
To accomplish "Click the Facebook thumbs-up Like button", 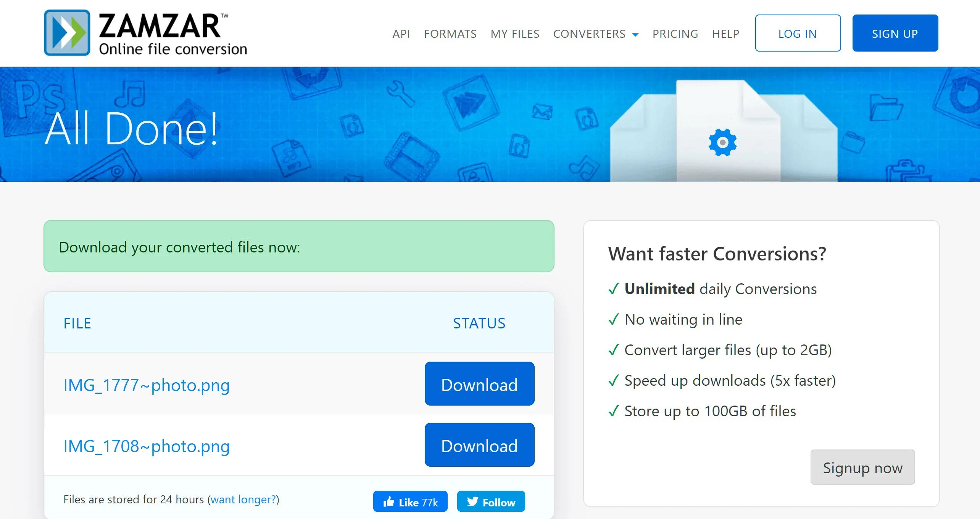I will click(x=410, y=502).
